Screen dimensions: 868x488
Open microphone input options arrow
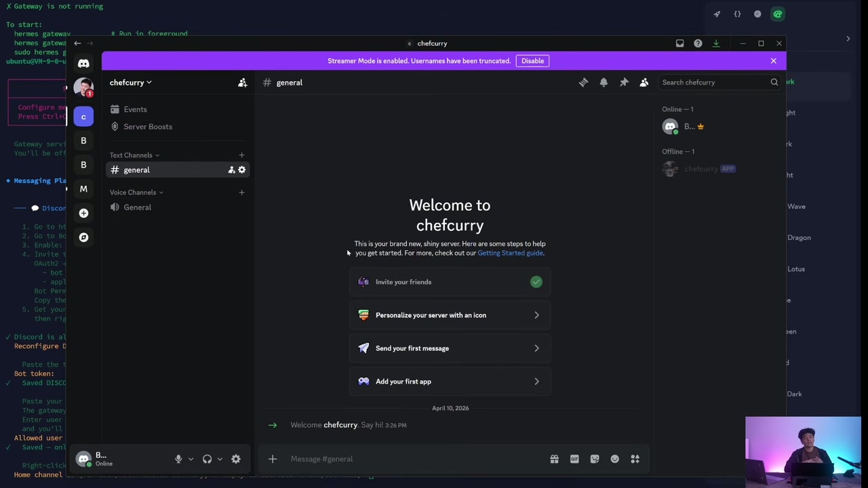click(x=191, y=459)
